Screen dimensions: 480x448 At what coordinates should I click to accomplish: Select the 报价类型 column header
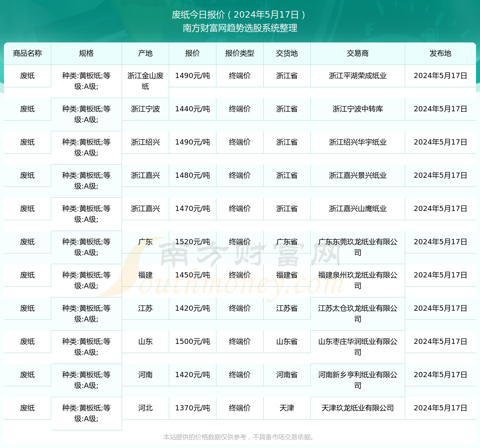click(x=240, y=53)
